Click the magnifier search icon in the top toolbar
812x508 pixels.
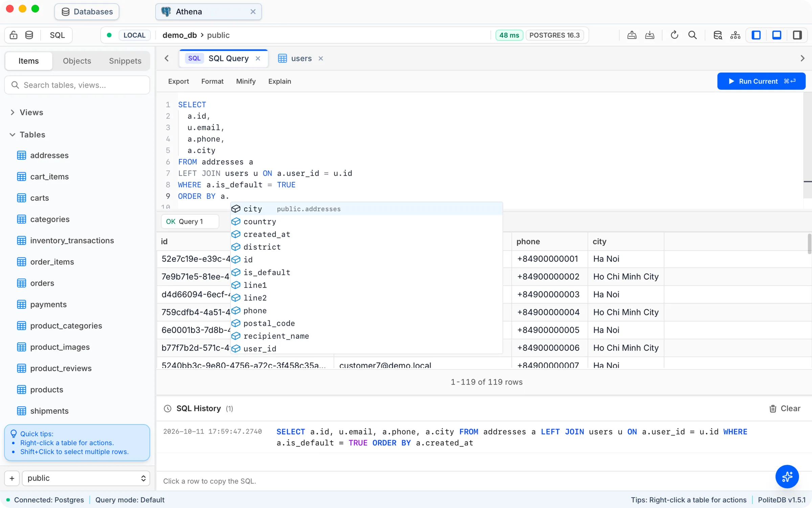click(x=693, y=35)
